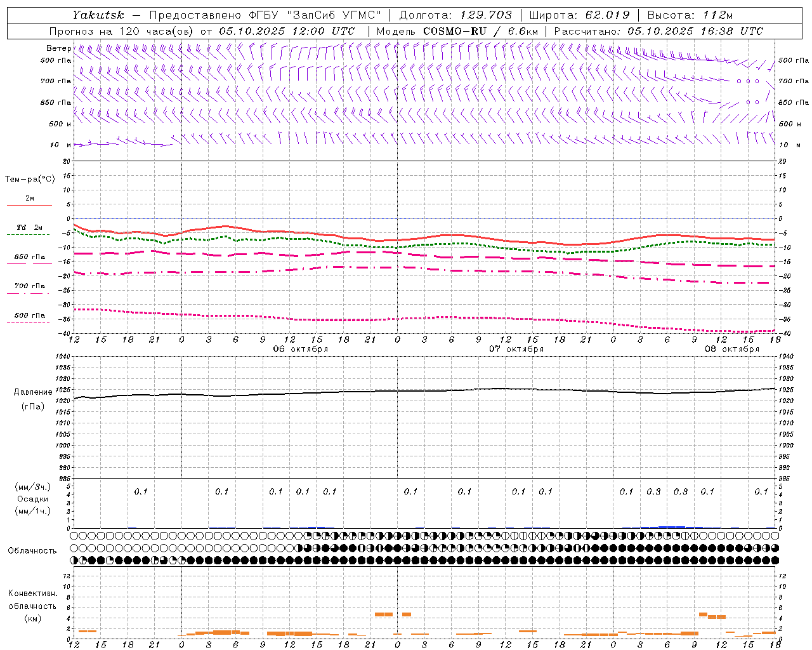Click the "Облачность" cloud cover row label
The height and width of the screenshot is (650, 812).
[32, 551]
